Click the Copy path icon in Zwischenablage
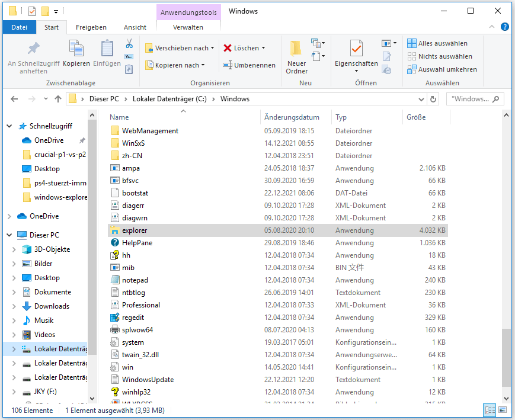 pyautogui.click(x=129, y=56)
